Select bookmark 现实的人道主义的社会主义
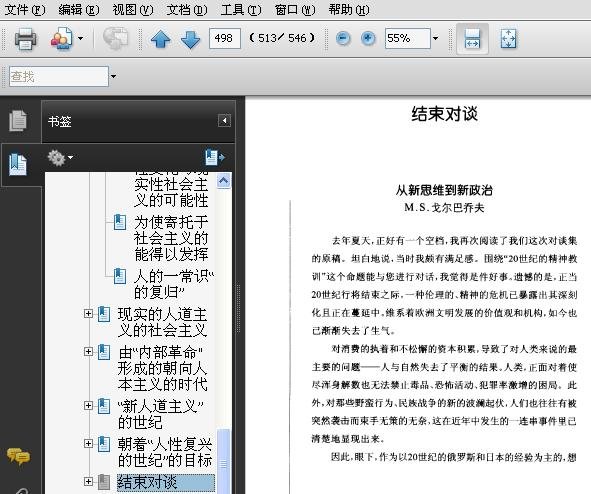 click(162, 322)
